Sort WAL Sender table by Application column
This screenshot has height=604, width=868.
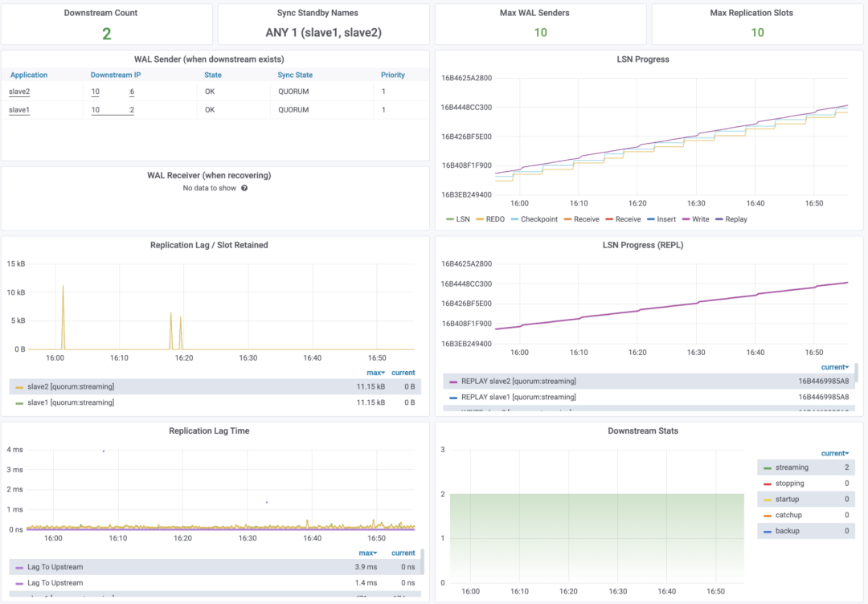click(29, 75)
